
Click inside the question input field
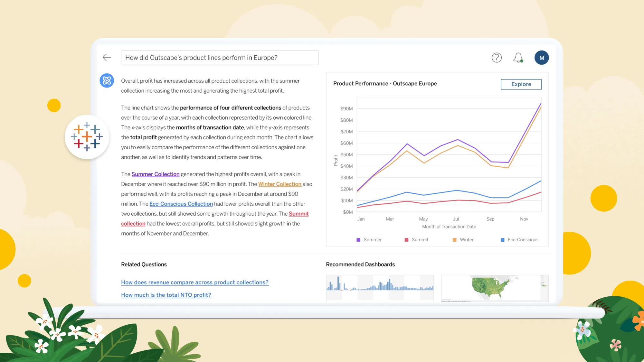click(220, 58)
